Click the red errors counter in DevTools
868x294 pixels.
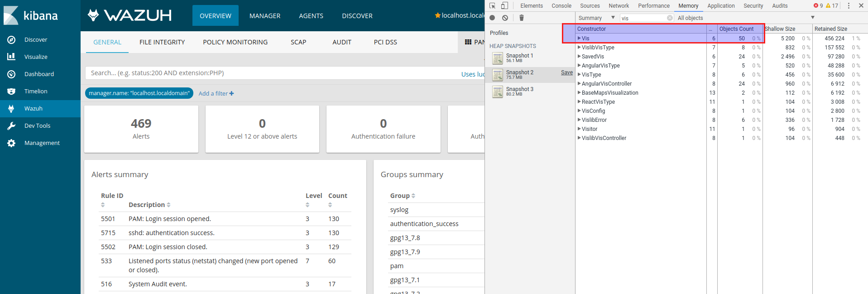818,5
